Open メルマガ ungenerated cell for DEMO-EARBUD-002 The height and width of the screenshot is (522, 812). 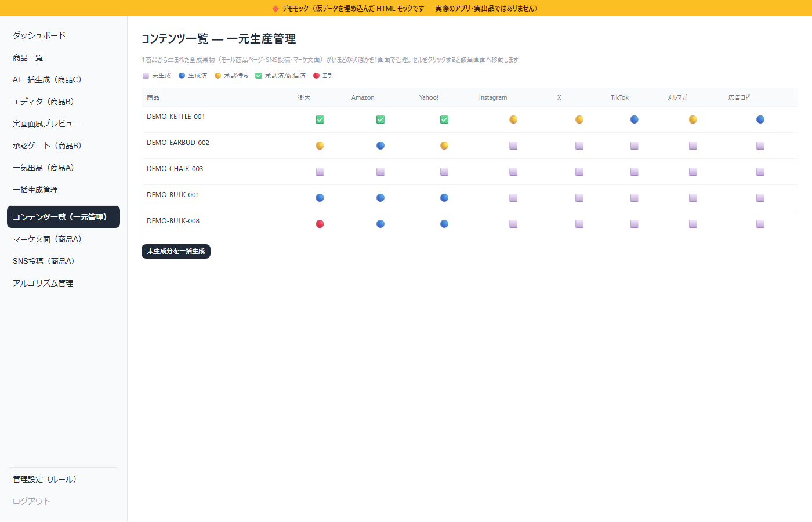tap(693, 146)
